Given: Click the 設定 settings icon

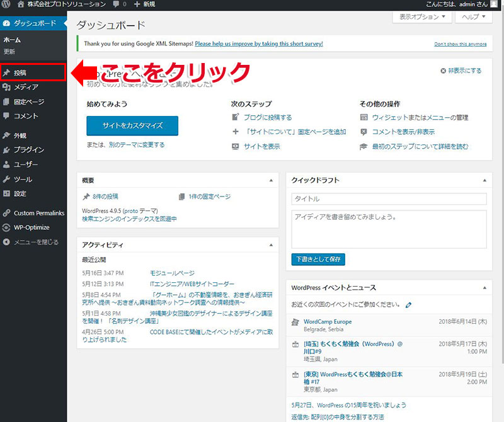Looking at the screenshot, I should (x=6, y=193).
